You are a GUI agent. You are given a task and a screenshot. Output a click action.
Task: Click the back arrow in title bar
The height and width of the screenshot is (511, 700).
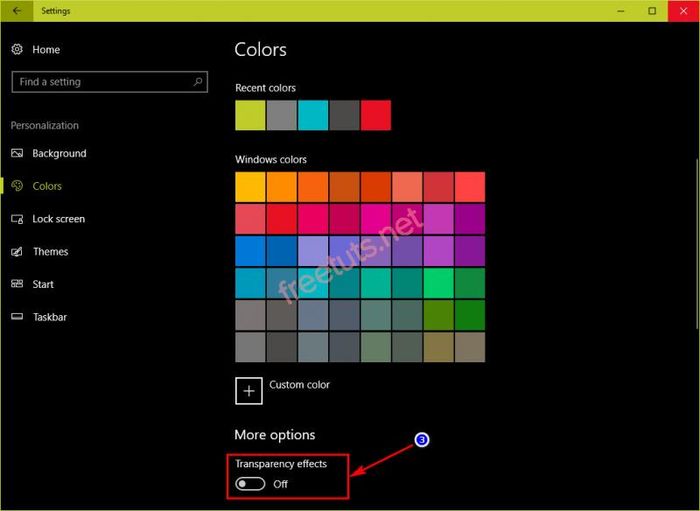(x=17, y=11)
